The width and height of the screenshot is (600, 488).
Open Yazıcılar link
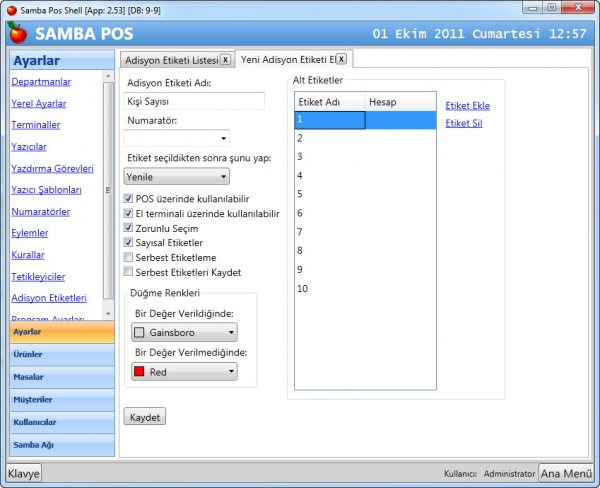click(x=29, y=147)
